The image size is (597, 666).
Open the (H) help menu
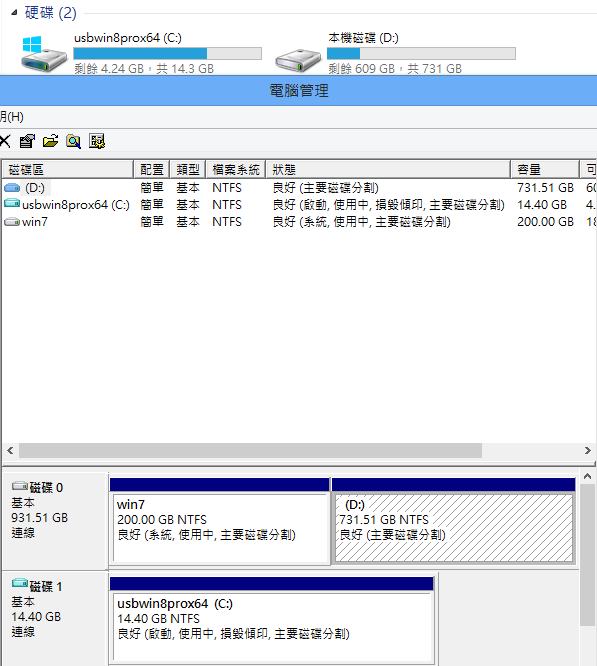11,117
